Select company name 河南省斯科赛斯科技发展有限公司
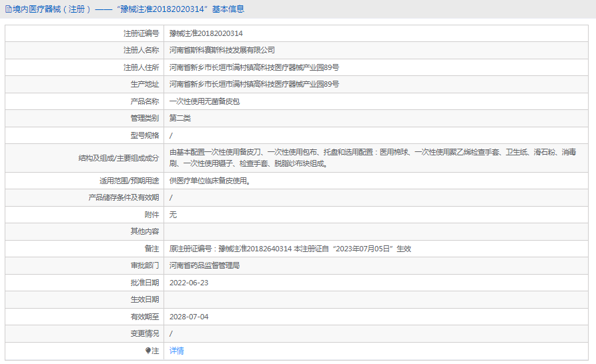The image size is (596, 364). 222,50
